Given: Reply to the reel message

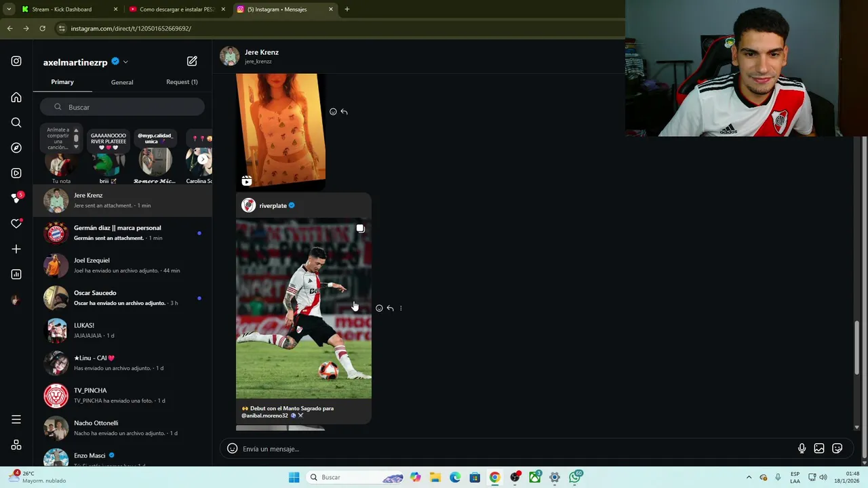Looking at the screenshot, I should (344, 112).
